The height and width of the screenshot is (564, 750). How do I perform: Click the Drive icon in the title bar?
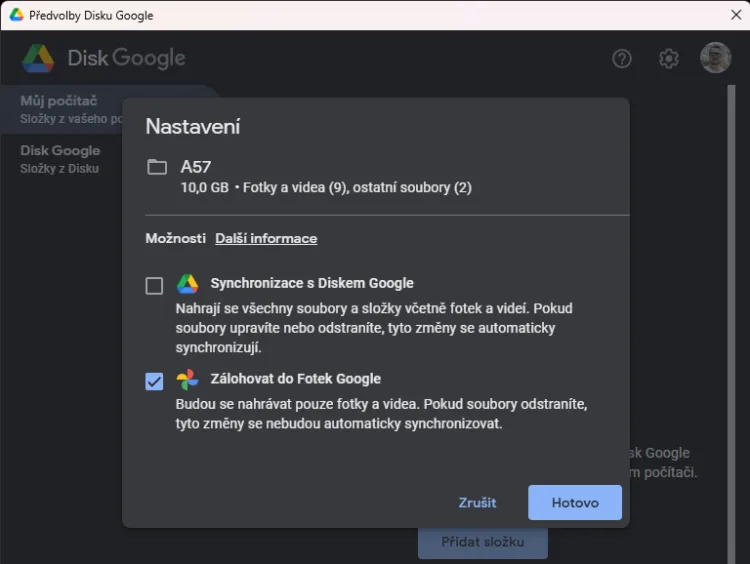point(16,15)
